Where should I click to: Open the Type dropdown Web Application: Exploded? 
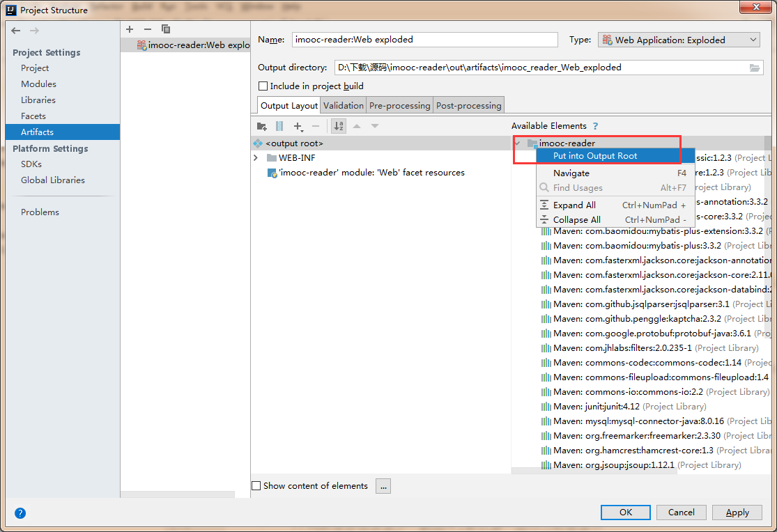(x=679, y=40)
